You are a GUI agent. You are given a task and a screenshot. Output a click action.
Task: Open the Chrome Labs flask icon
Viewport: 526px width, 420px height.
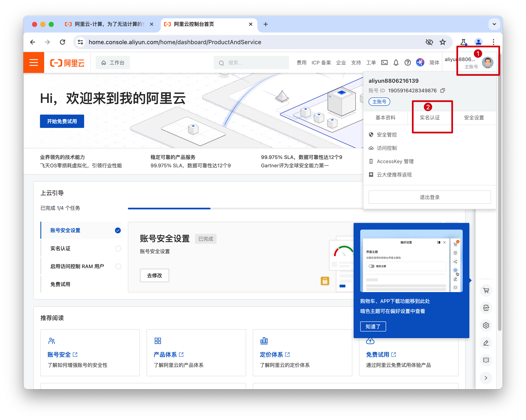463,42
